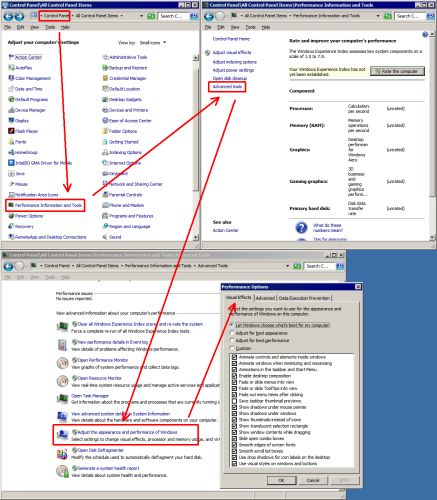Expand the View by Small icons dropdown
Screen dimensions: 437x500
tap(153, 43)
